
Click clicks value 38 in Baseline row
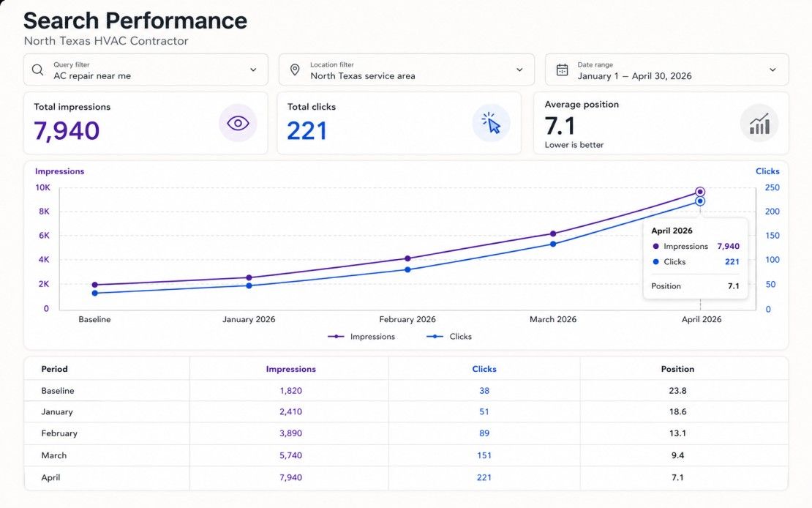click(x=484, y=391)
